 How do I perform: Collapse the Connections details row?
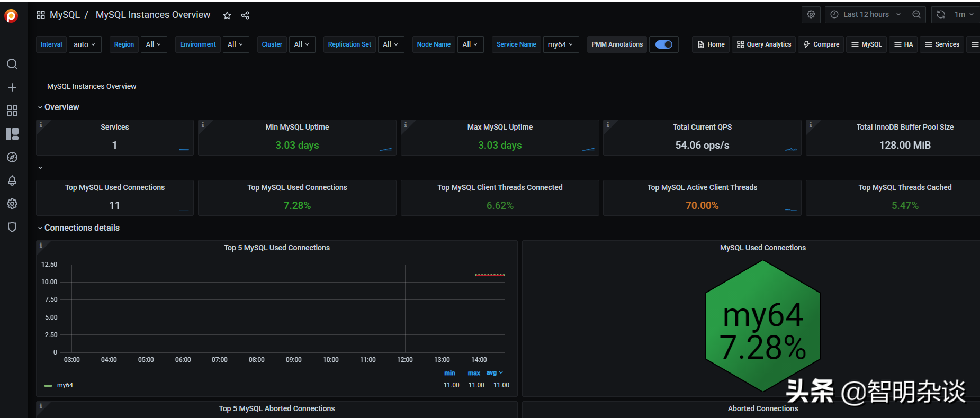pyautogui.click(x=40, y=228)
